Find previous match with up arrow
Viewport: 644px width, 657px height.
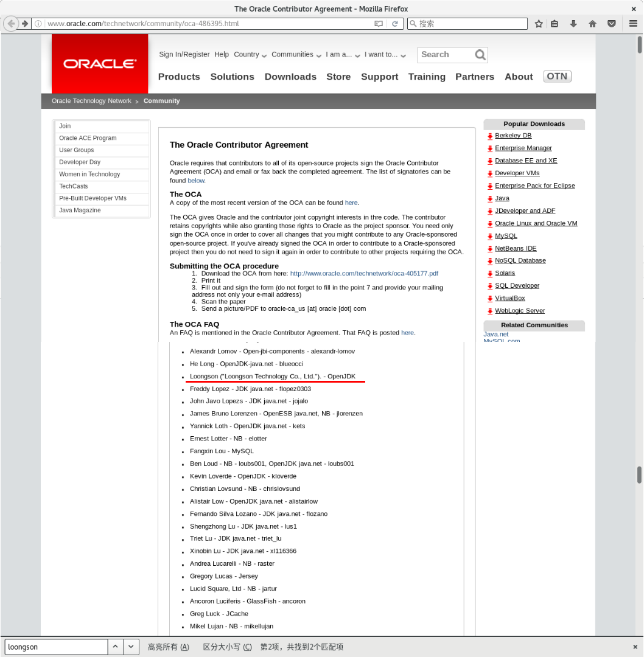[115, 647]
